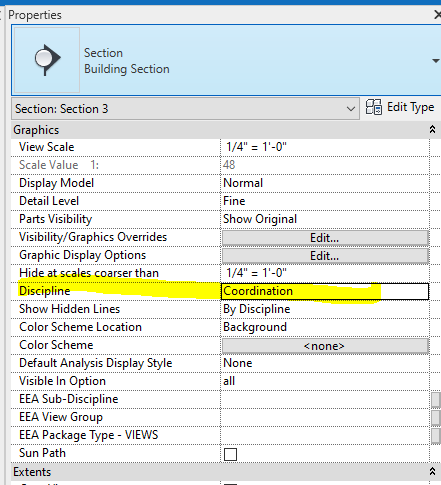Open Graphic Display Options Edit button

coord(325,256)
